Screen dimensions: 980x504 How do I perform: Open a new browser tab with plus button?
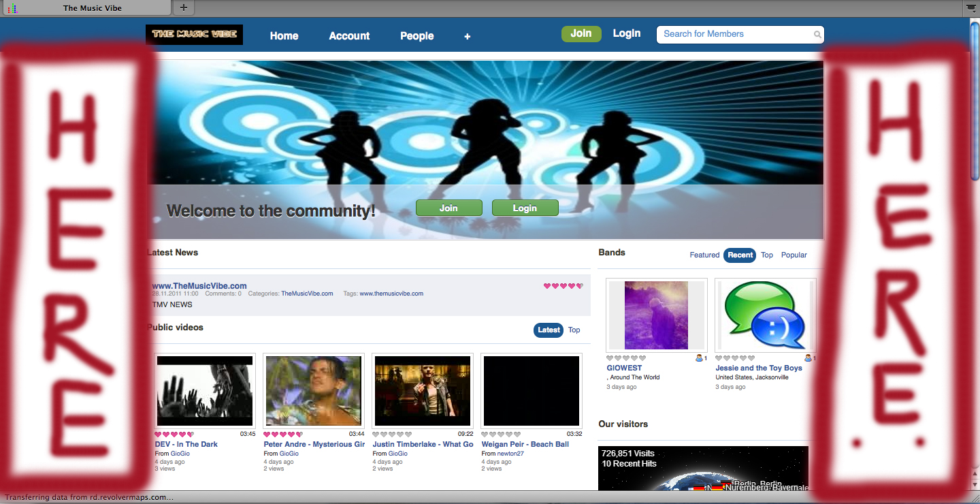click(184, 8)
